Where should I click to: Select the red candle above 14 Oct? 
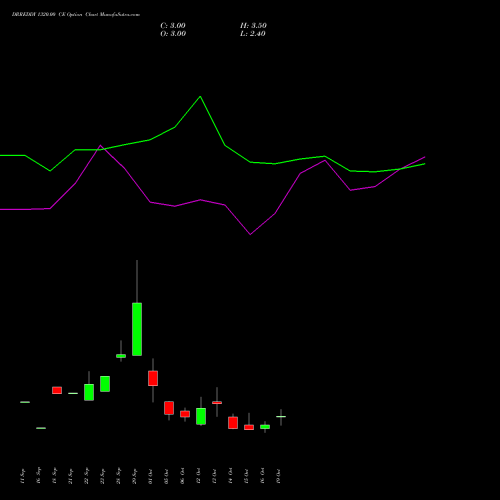pos(233,423)
